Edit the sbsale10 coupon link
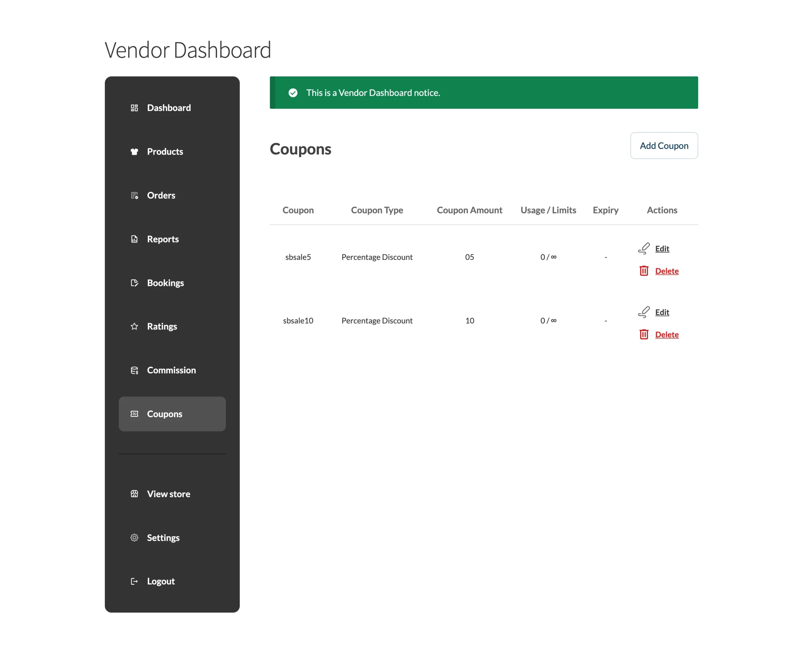The image size is (803, 672). (662, 312)
